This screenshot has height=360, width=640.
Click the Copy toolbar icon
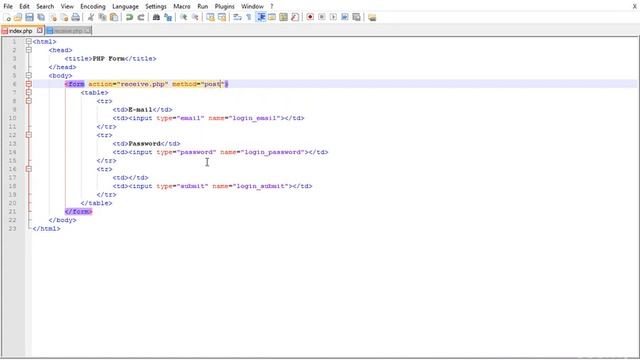click(x=102, y=17)
